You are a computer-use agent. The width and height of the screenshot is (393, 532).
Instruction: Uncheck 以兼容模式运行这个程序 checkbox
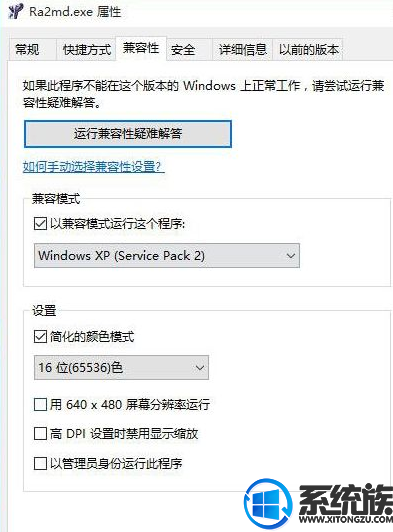(40, 224)
